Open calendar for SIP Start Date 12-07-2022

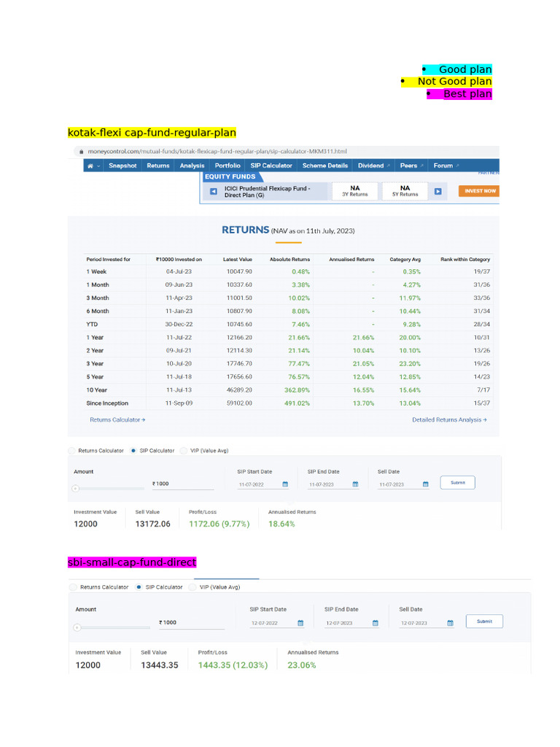300,623
